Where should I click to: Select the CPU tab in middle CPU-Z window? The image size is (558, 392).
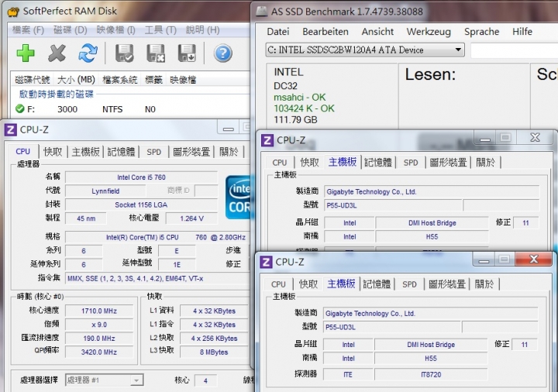(279, 163)
